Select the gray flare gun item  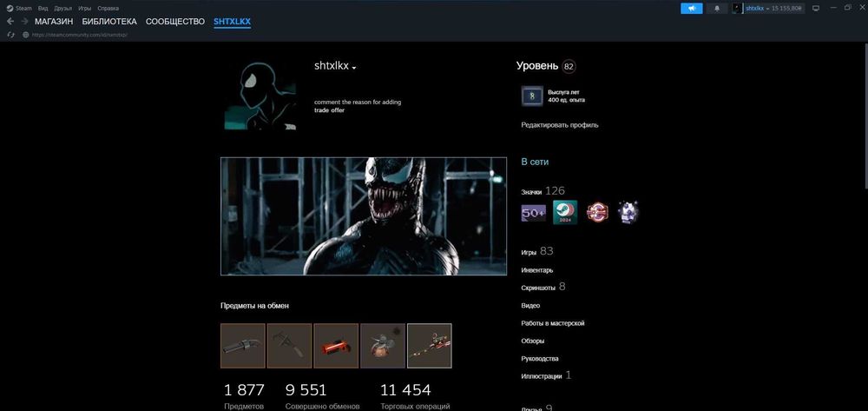243,346
